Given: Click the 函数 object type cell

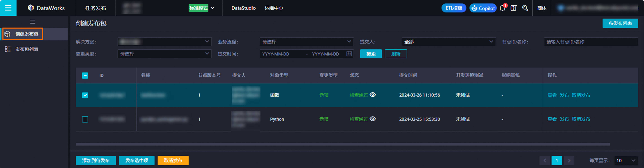Looking at the screenshot, I should 275,95.
